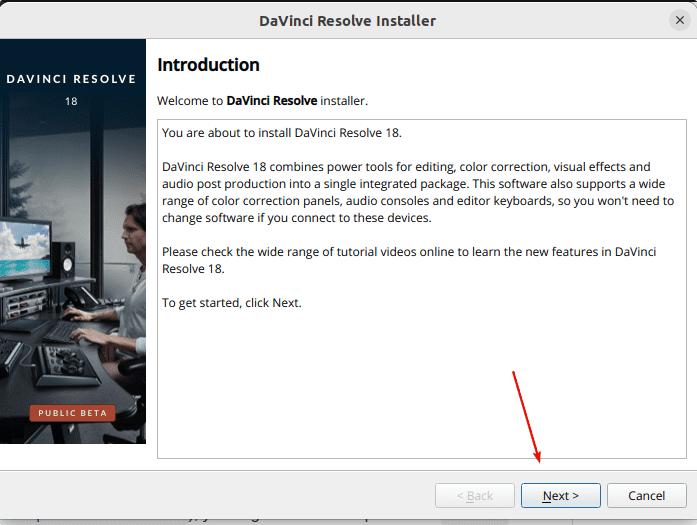This screenshot has height=525, width=697.
Task: Click the 'You are about to install' sentence
Action: pyautogui.click(x=281, y=133)
